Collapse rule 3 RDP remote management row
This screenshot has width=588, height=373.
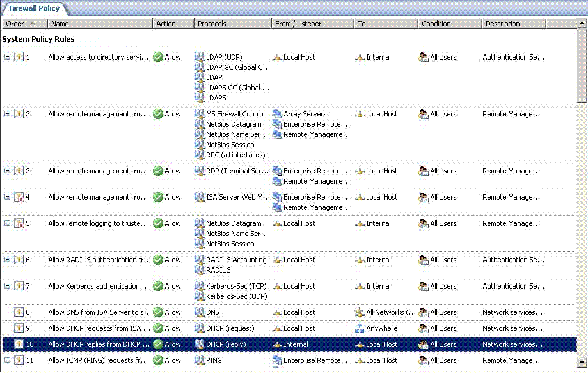point(7,171)
